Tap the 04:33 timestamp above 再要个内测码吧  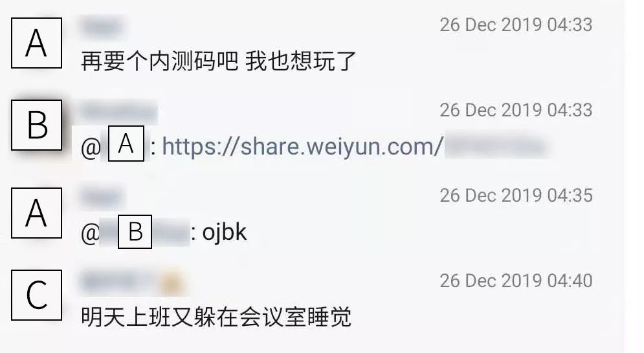pyautogui.click(x=516, y=25)
